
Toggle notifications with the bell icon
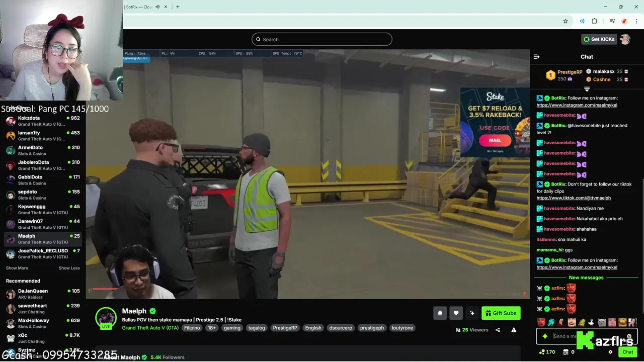440,313
